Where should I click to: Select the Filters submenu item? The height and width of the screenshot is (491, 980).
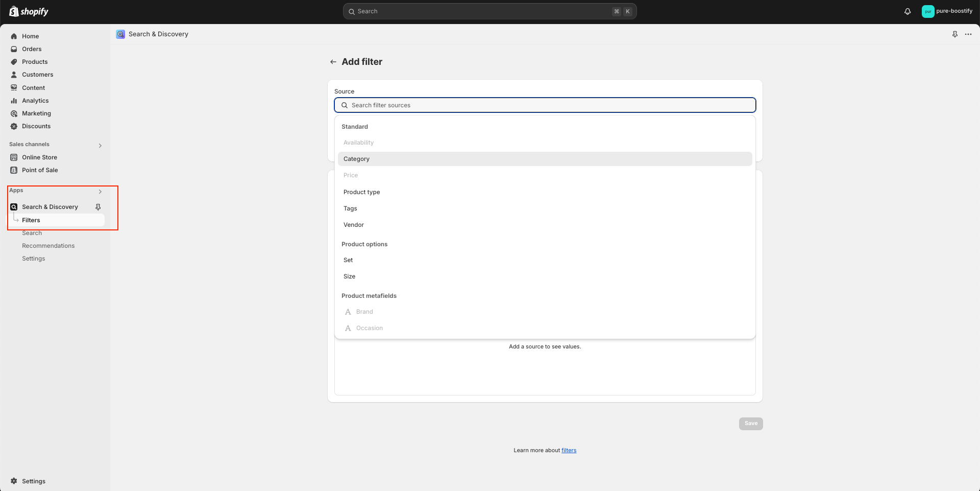click(x=31, y=220)
